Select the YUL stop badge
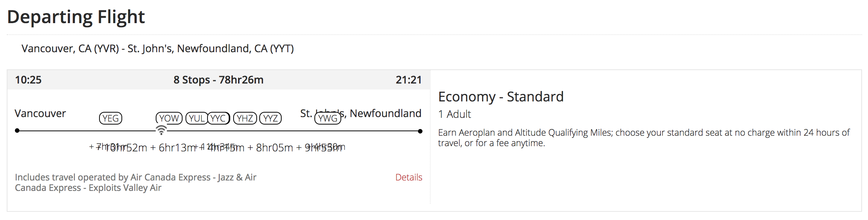This screenshot has height=220, width=868. (197, 118)
